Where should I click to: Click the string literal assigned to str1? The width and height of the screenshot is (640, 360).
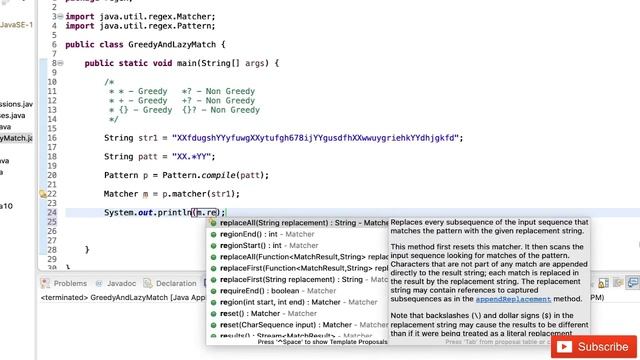coord(315,138)
